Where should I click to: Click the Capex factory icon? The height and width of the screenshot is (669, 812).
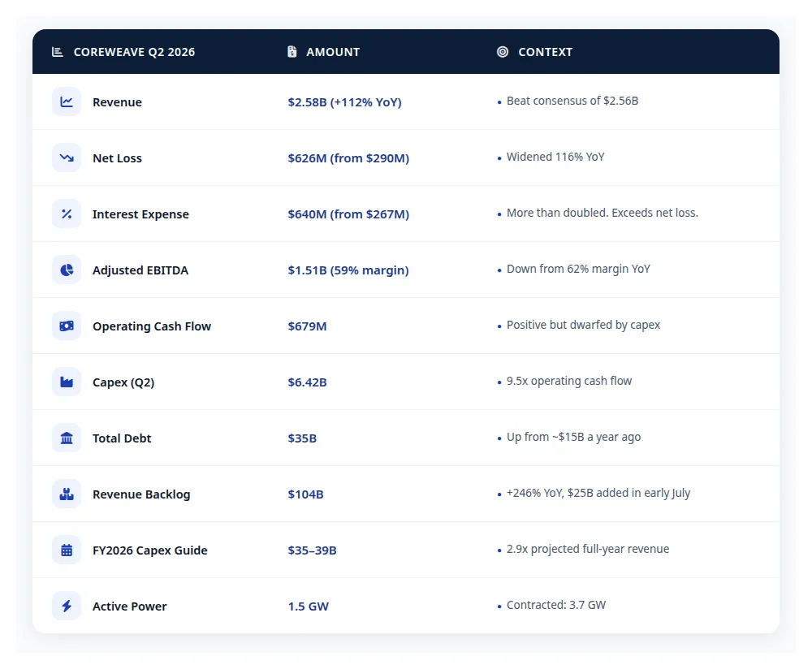67,382
